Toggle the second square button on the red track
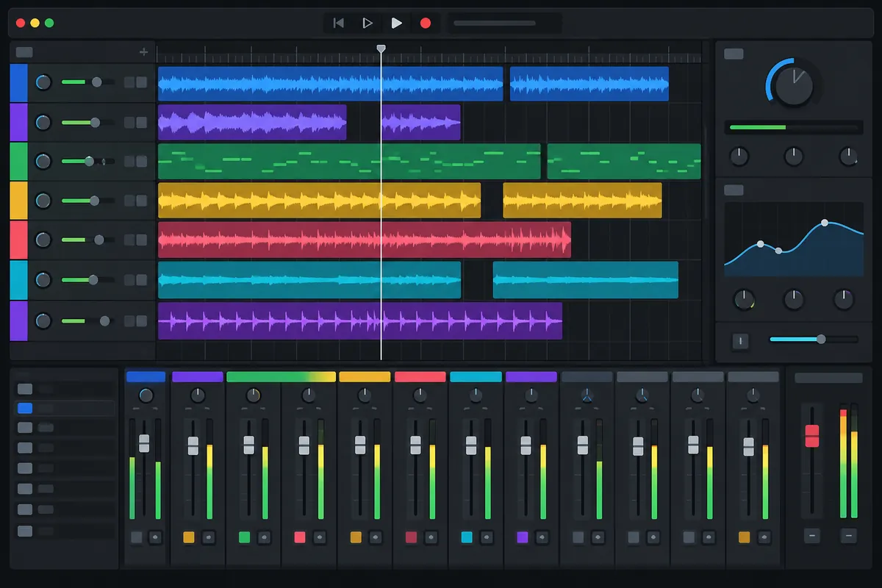The height and width of the screenshot is (588, 882). [142, 240]
